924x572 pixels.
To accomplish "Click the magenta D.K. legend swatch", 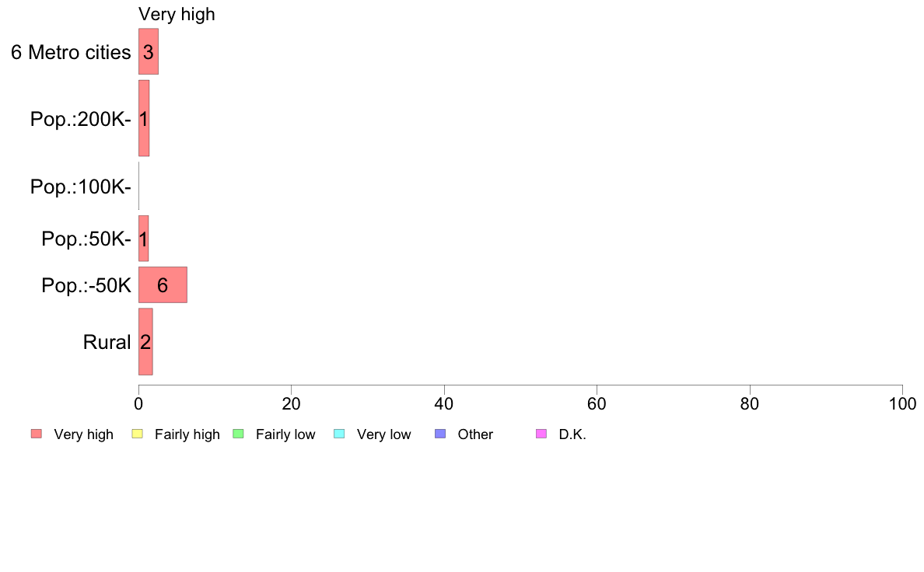I will (x=541, y=434).
